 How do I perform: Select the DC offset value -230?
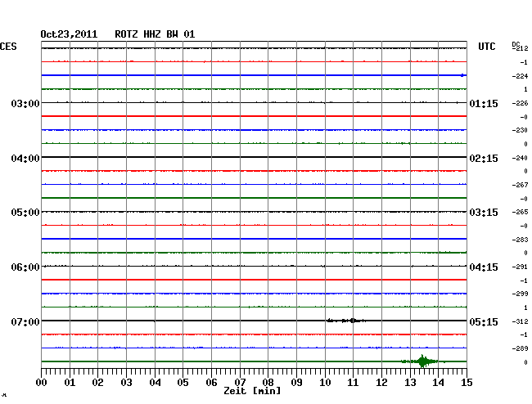(520, 130)
